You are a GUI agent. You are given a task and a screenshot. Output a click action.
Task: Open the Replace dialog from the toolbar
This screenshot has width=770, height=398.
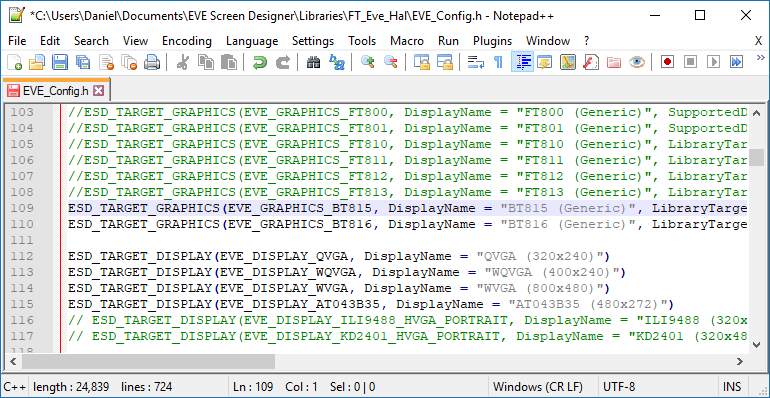[x=337, y=62]
